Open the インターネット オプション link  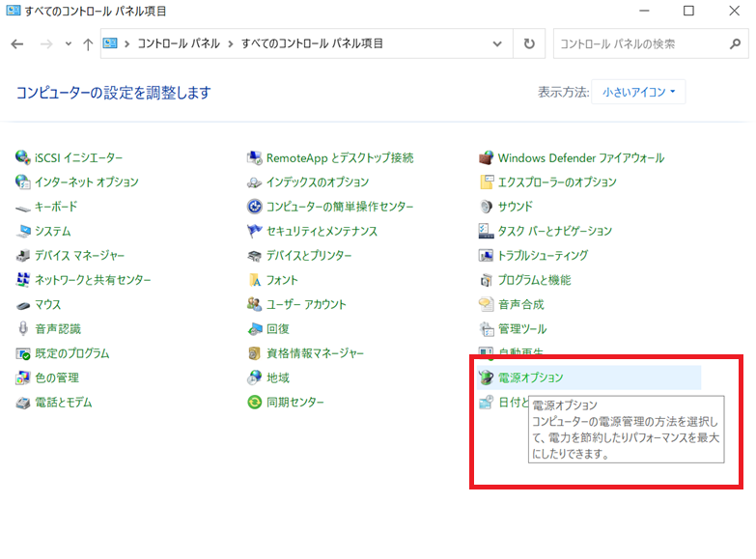coord(86,182)
